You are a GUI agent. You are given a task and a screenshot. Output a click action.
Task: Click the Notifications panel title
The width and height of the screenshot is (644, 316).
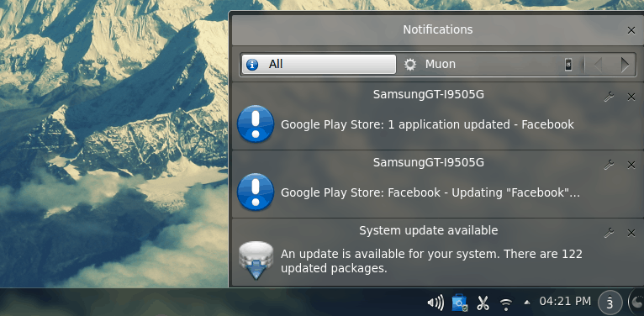(x=438, y=30)
